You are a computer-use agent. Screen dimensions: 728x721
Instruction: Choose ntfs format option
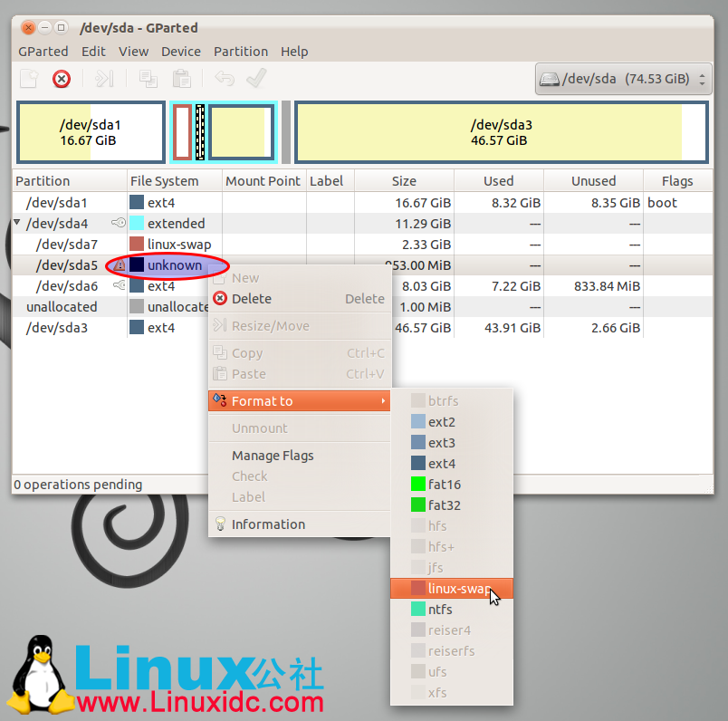coord(440,610)
